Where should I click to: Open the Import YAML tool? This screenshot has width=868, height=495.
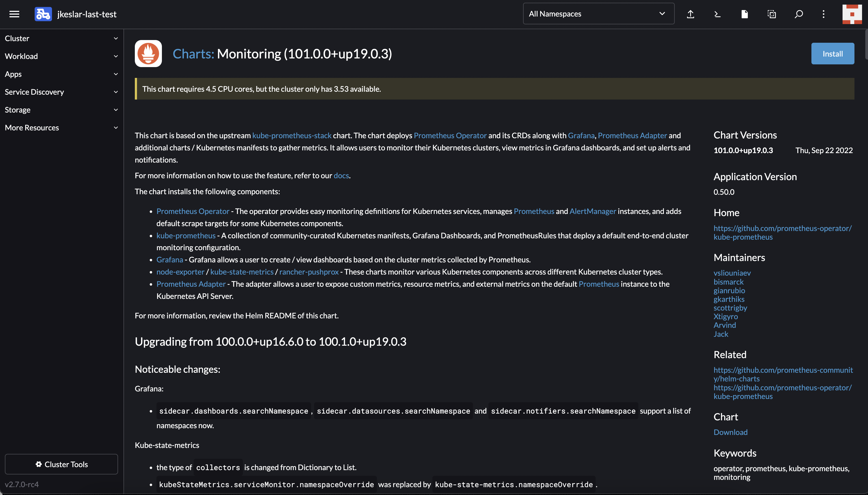coord(690,14)
